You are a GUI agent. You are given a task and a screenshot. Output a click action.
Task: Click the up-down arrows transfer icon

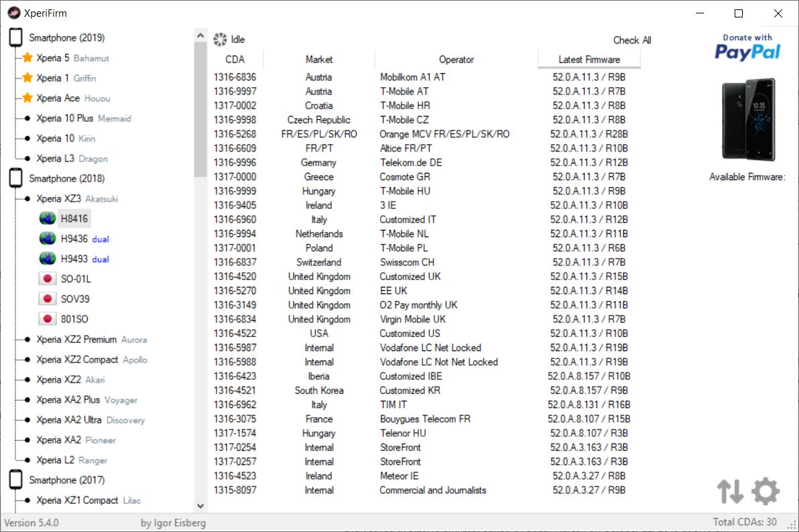(730, 491)
